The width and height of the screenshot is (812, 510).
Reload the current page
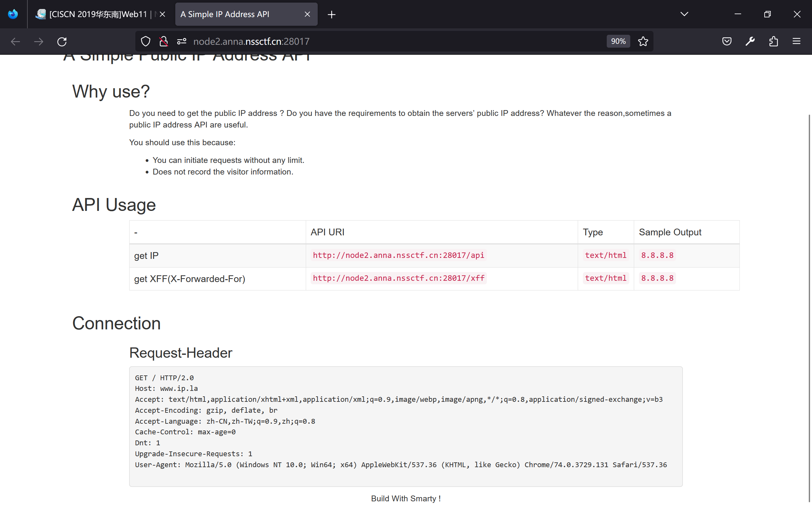pyautogui.click(x=62, y=42)
